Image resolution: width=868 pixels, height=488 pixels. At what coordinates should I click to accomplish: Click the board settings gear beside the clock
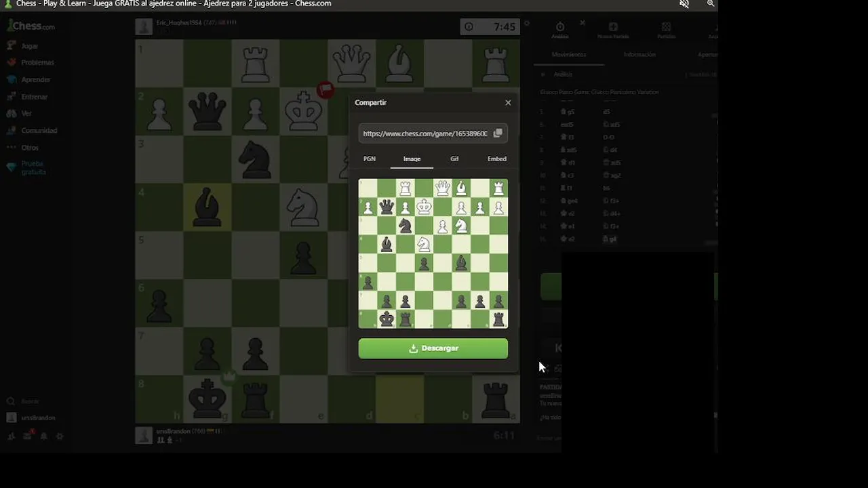point(527,24)
